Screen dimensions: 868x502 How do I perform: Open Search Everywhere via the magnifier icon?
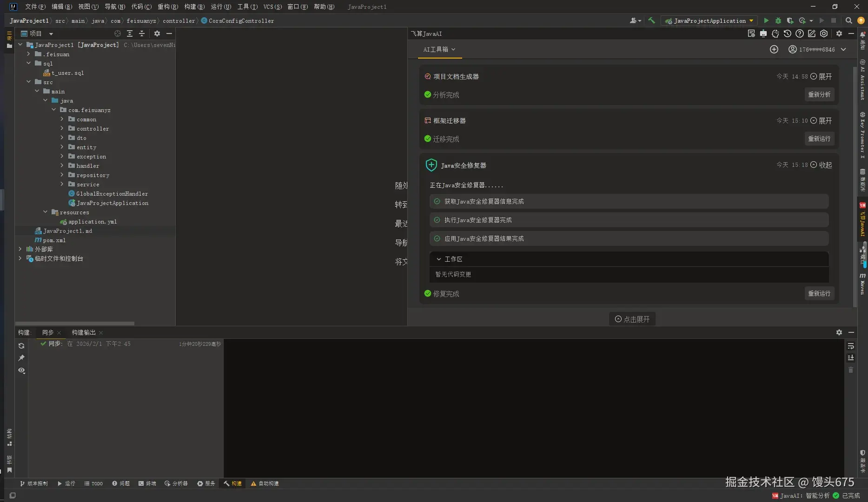click(848, 20)
